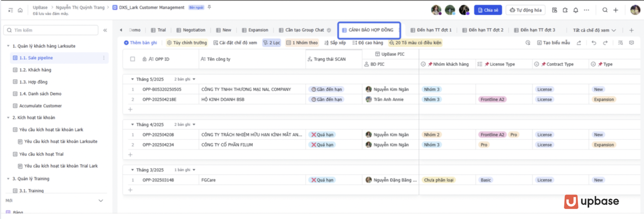Open the user profile avatar at top right
Viewport: 644px width, 219px height.
pyautogui.click(x=635, y=10)
